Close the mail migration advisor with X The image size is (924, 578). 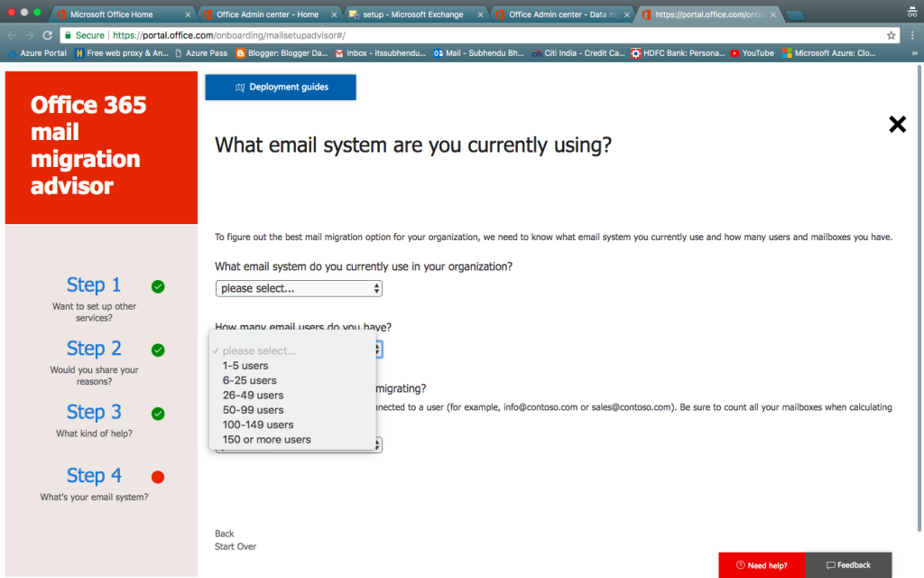coord(897,125)
